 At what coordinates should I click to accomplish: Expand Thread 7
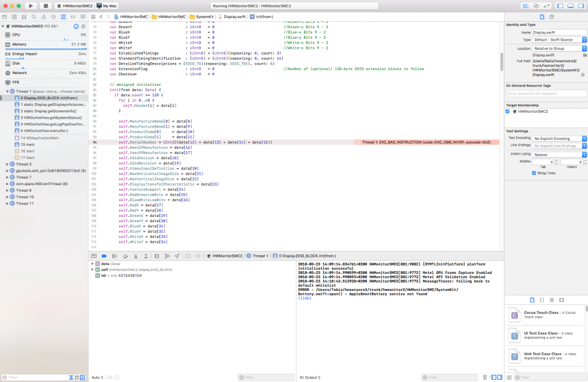pyautogui.click(x=7, y=177)
